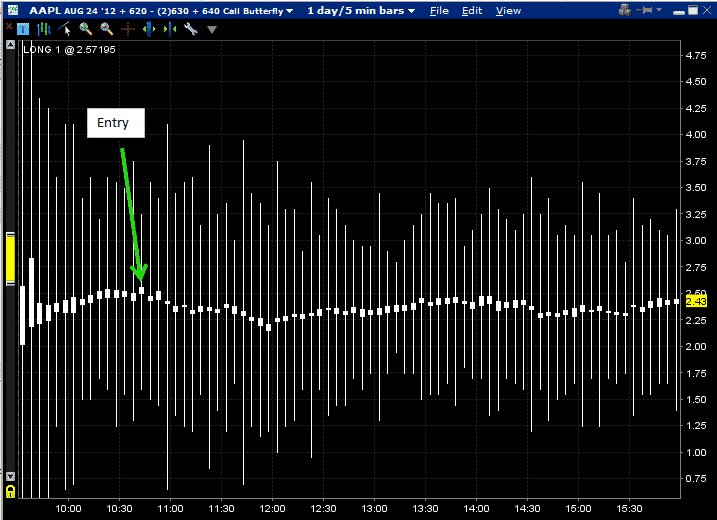Click the 14:30 time axis label

click(527, 509)
